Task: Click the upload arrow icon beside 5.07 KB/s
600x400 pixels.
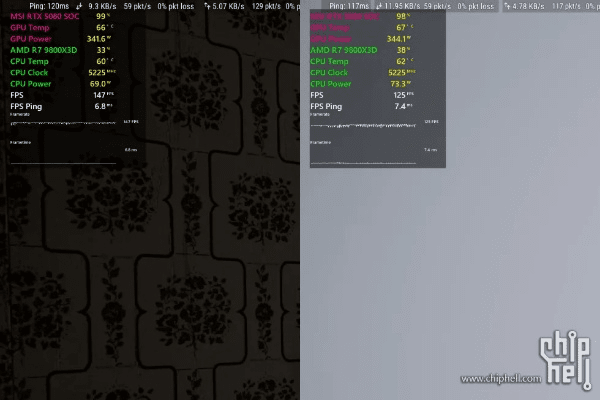Action: pos(207,6)
